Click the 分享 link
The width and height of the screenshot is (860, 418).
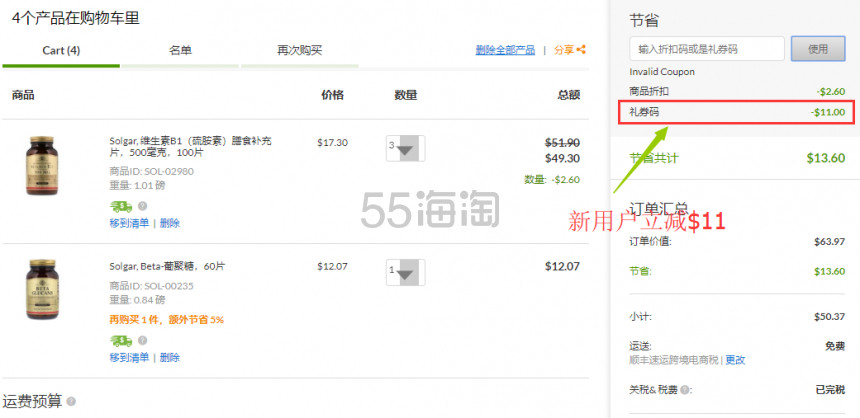coord(563,50)
